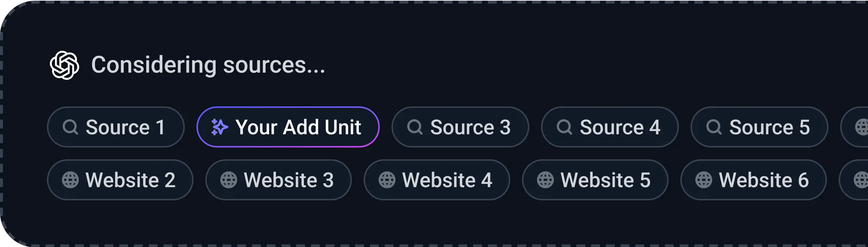Visit the Website 2 chip

[120, 180]
